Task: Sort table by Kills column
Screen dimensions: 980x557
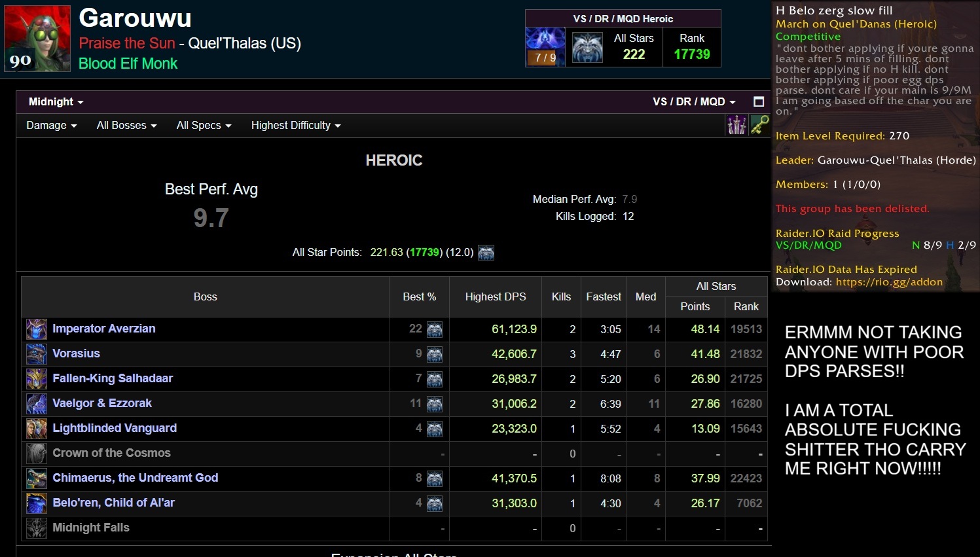Action: (561, 297)
